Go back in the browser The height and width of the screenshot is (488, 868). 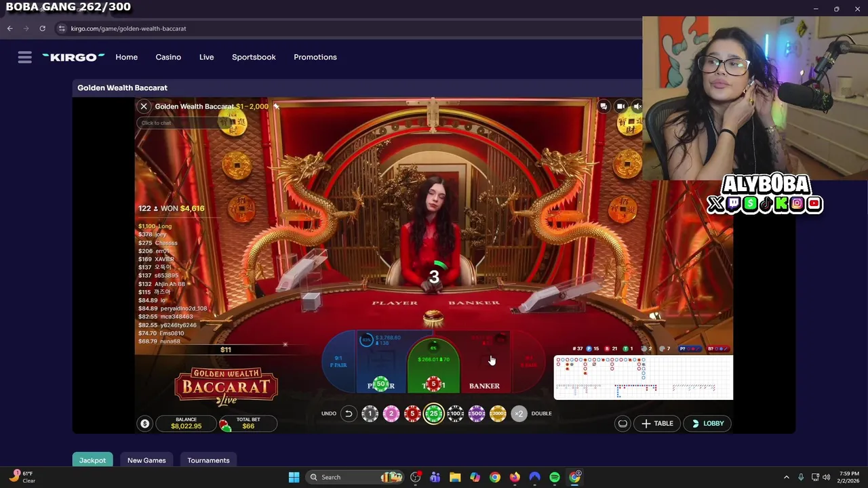click(9, 28)
